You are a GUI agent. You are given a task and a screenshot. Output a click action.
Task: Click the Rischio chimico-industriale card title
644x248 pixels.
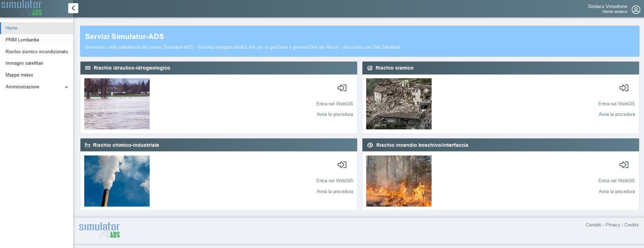[126, 145]
